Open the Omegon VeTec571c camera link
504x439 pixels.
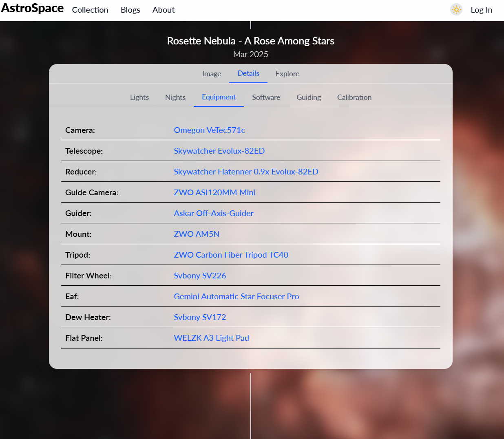click(x=210, y=130)
